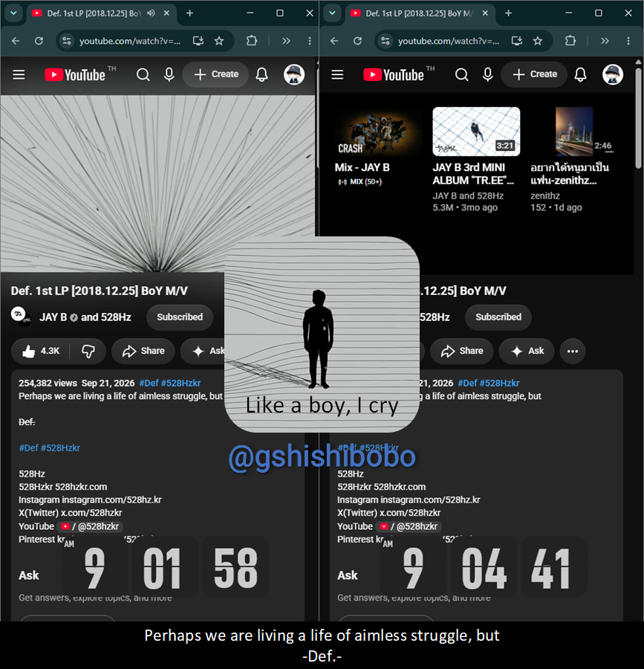The image size is (644, 669).
Task: Open Extensions in right browser window
Action: pyautogui.click(x=570, y=41)
